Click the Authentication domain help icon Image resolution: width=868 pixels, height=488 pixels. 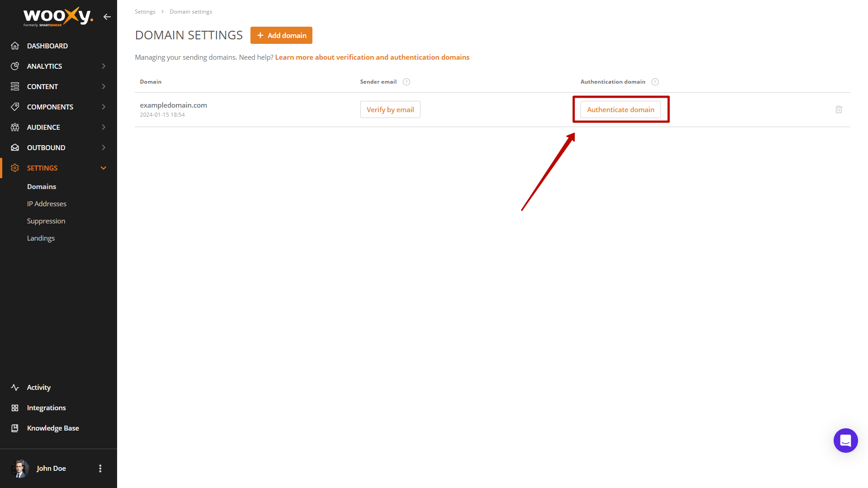point(655,82)
